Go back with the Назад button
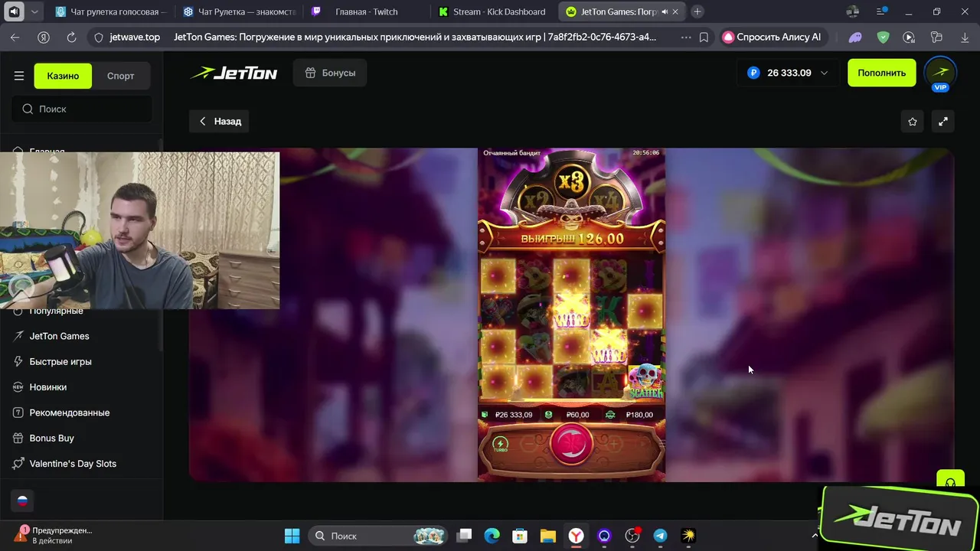Screen dimensions: 980x551 [x=220, y=121]
